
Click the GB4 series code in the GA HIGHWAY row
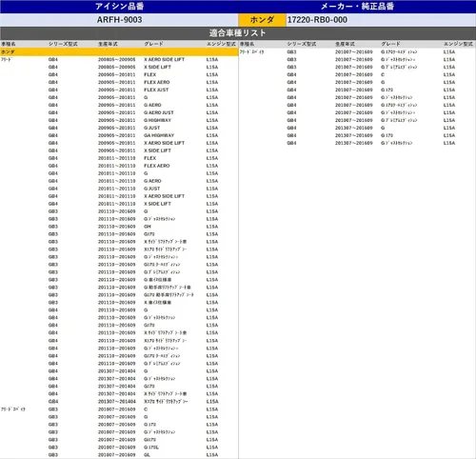click(x=53, y=135)
